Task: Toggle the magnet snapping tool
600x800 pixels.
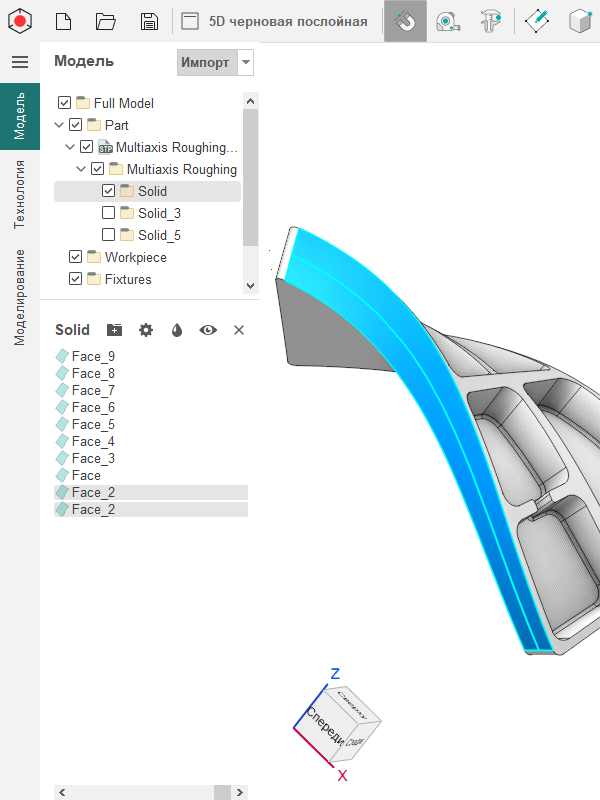Action: [x=405, y=21]
